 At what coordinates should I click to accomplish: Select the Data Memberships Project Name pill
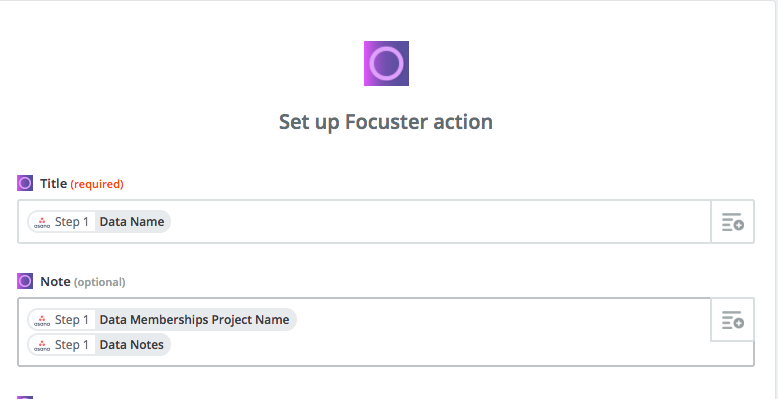(162, 320)
